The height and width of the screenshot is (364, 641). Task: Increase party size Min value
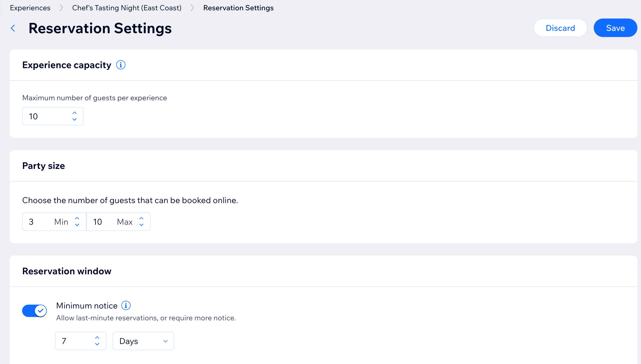pos(77,219)
